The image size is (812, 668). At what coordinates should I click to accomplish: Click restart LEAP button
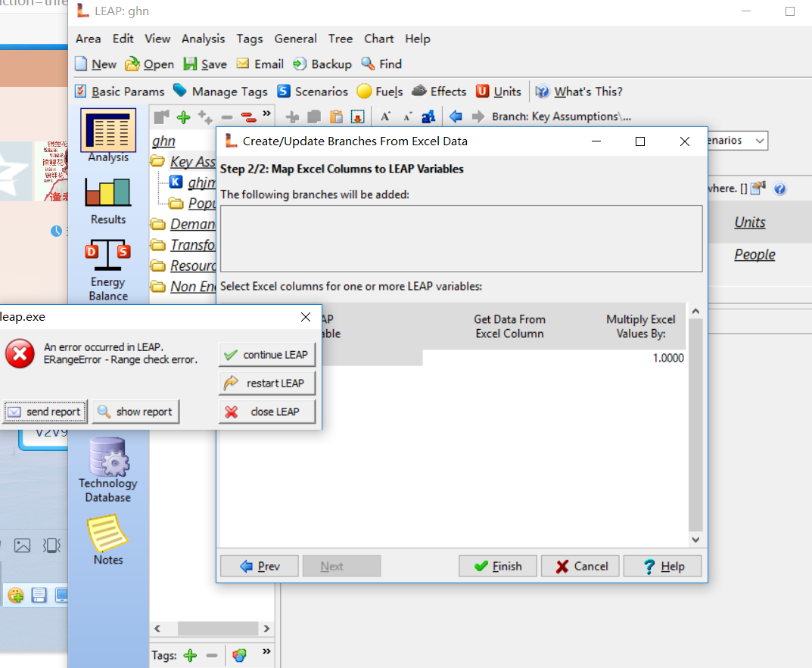(266, 384)
